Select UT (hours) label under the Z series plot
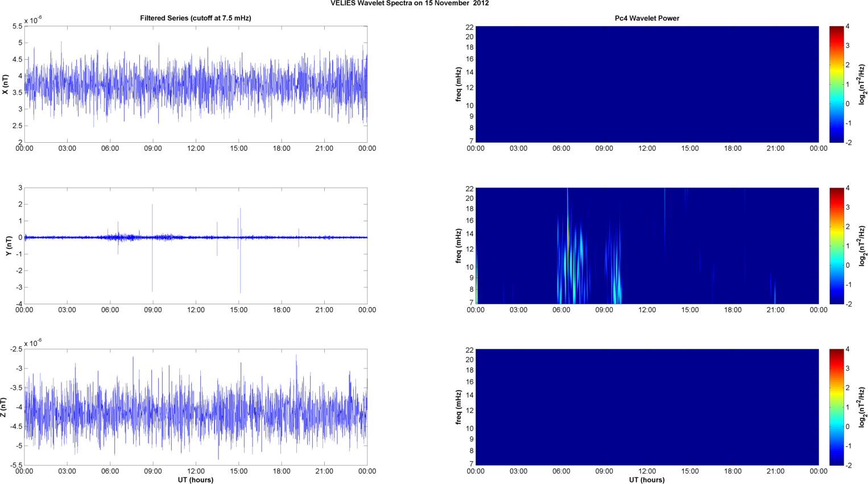 tap(196, 480)
